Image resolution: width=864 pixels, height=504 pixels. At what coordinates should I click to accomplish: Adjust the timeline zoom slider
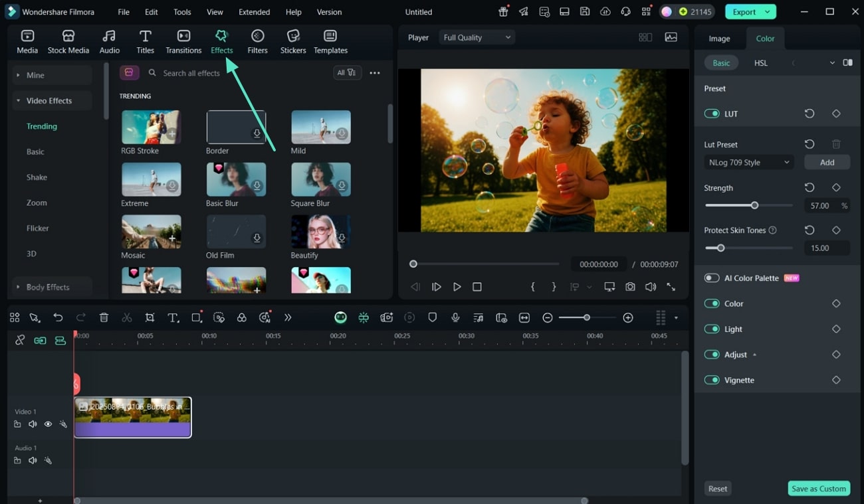click(x=586, y=318)
